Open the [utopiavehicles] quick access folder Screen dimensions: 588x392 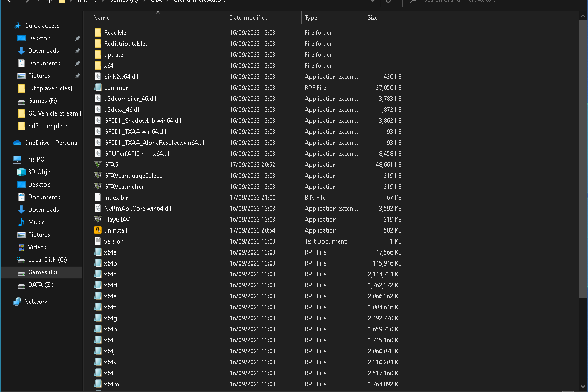pos(50,88)
